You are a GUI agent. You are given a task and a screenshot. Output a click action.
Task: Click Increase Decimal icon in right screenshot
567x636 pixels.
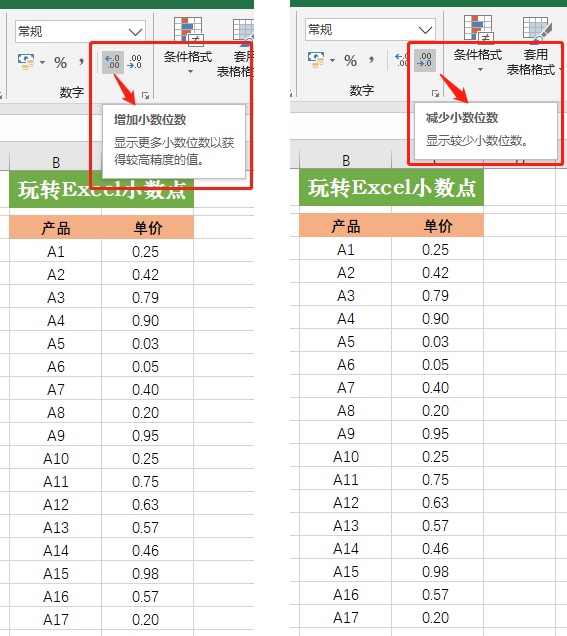pyautogui.click(x=403, y=60)
